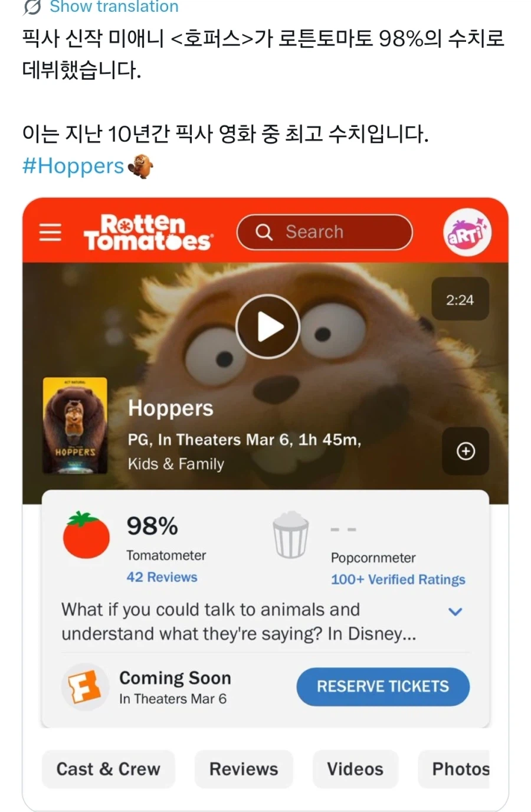531x812 pixels.
Task: Switch to the Reviews tab
Action: coord(244,769)
